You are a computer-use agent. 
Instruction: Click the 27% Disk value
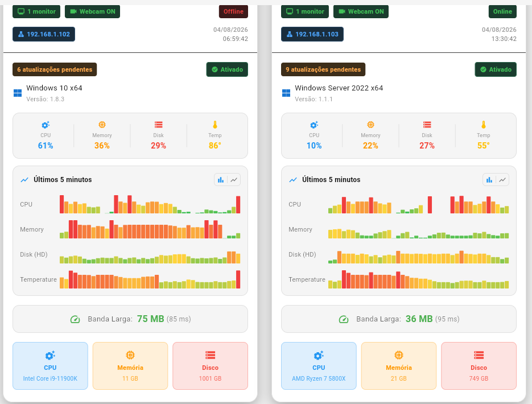pyautogui.click(x=427, y=146)
